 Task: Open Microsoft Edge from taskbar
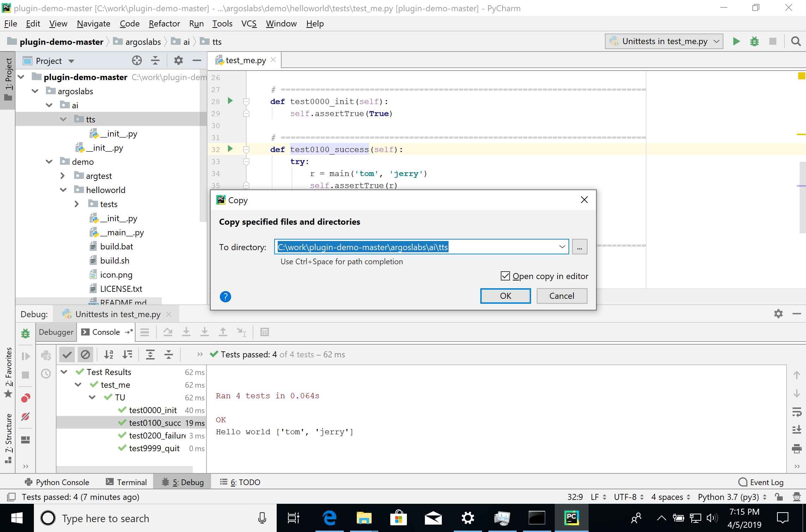pos(330,518)
